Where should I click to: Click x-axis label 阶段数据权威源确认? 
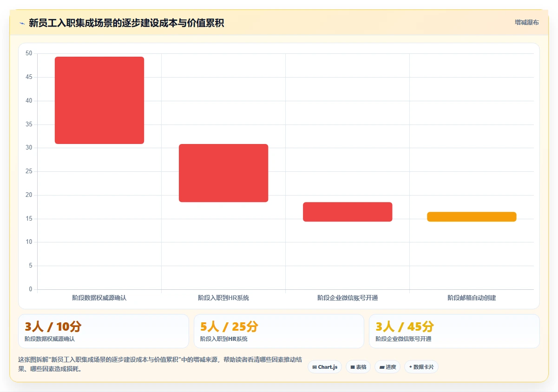coord(99,298)
